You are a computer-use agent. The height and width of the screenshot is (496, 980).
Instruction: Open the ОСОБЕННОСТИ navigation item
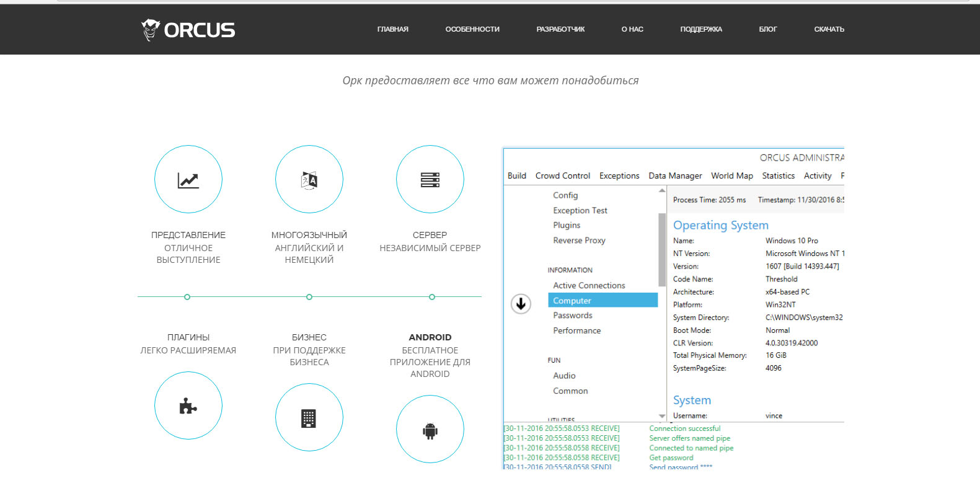click(472, 29)
